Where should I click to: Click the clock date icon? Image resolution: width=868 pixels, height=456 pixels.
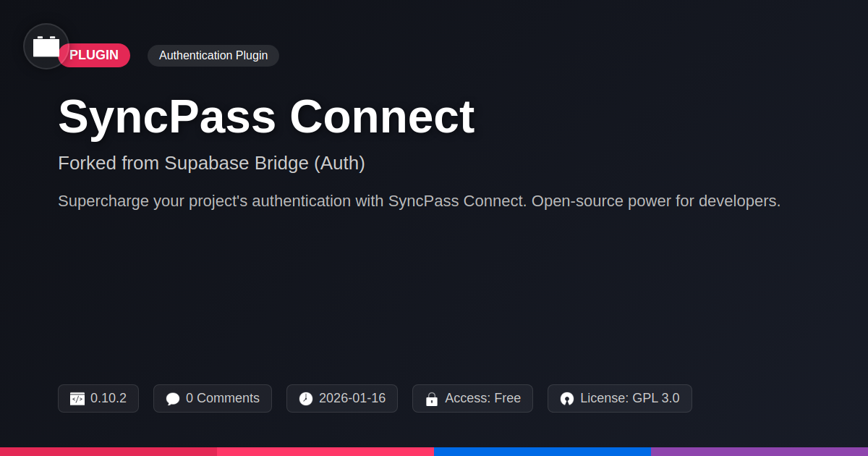coord(306,399)
